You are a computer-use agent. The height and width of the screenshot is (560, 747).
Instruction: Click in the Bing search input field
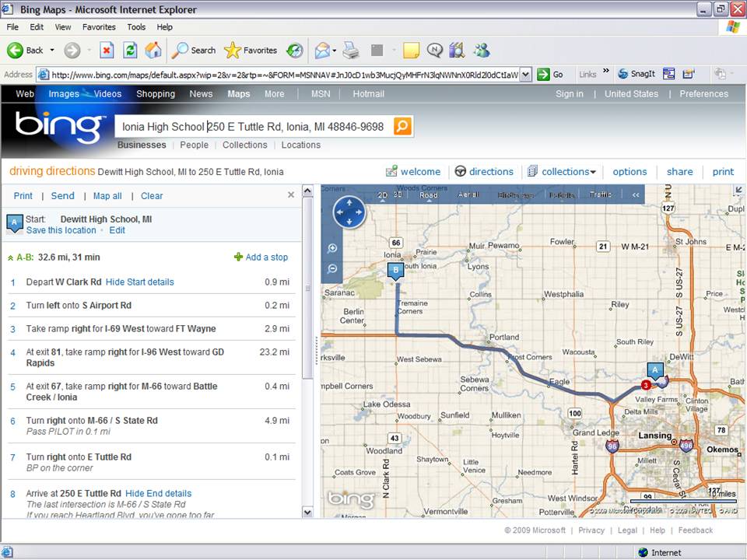pyautogui.click(x=254, y=127)
